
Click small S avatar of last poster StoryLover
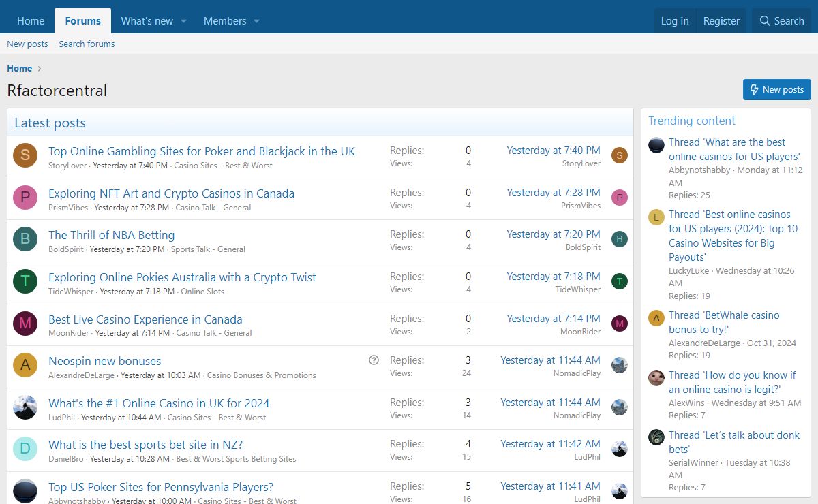[x=620, y=155]
